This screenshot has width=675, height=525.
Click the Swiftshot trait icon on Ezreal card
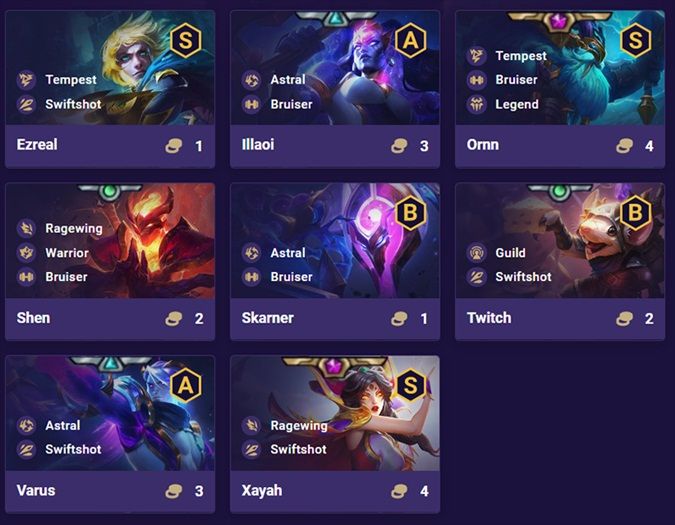click(x=26, y=104)
